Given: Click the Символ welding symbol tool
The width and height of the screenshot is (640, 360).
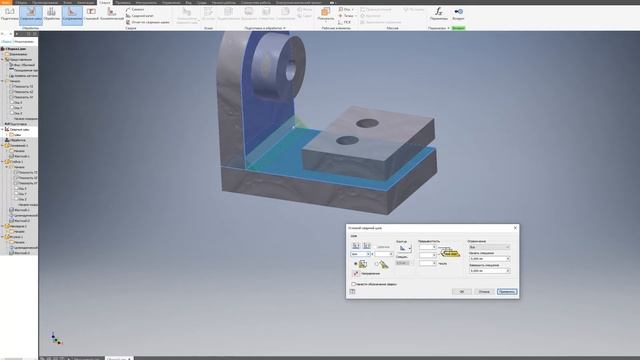Looking at the screenshot, I should pos(135,9).
